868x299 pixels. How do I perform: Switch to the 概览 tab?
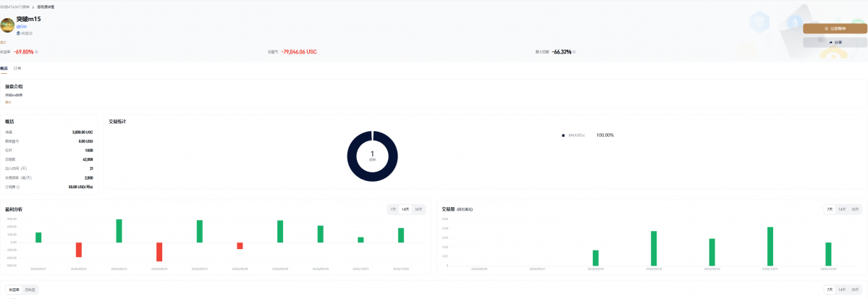tap(4, 69)
